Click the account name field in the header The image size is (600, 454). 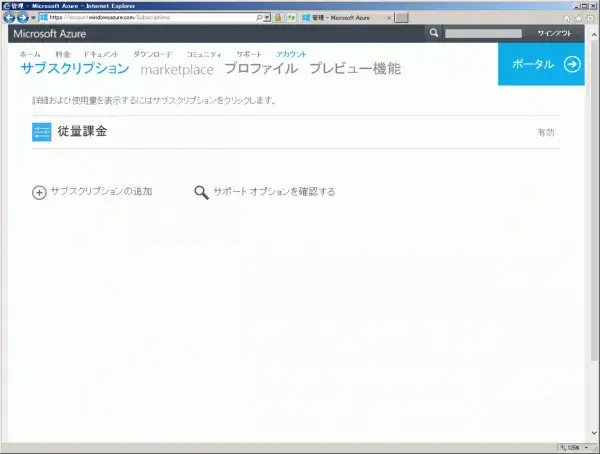[483, 34]
